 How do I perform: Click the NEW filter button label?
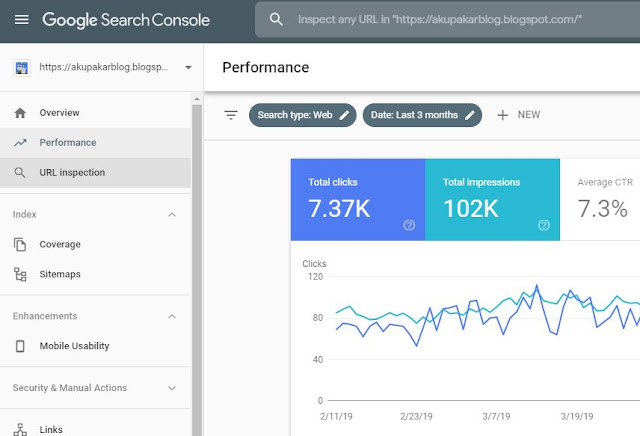(529, 115)
